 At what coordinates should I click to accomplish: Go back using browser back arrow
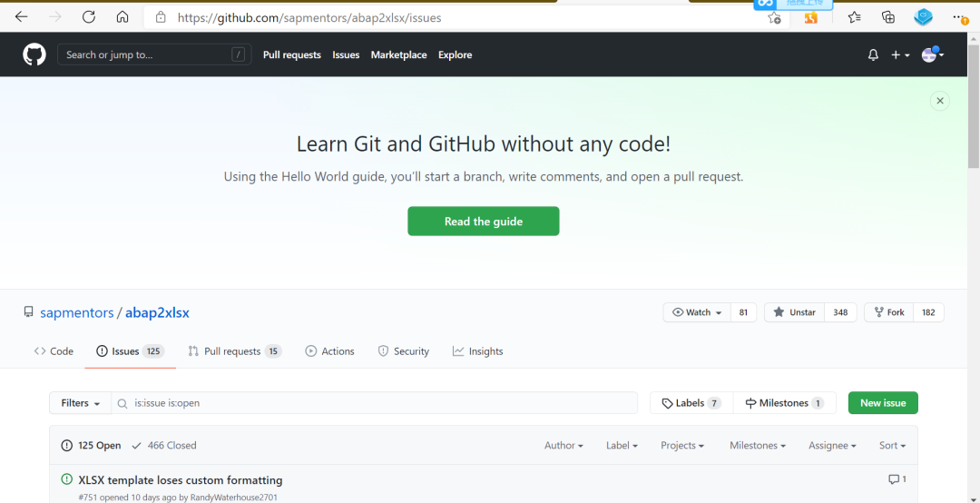tap(21, 17)
